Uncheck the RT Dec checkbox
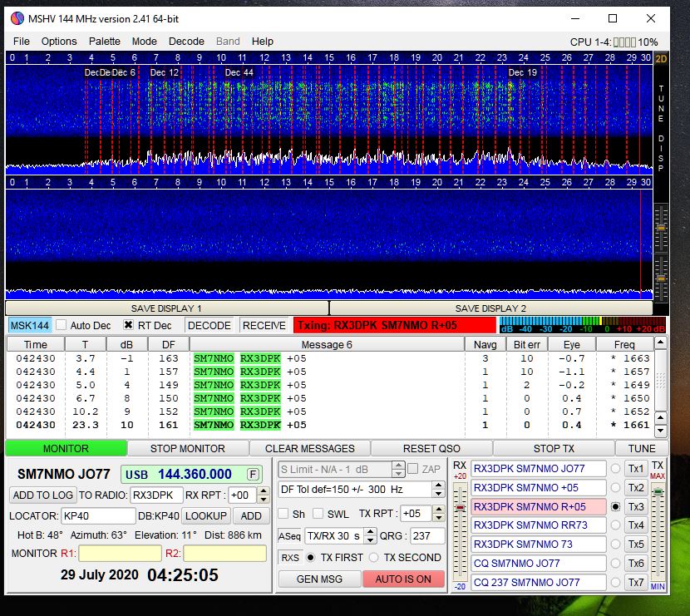The image size is (690, 616). 129,326
